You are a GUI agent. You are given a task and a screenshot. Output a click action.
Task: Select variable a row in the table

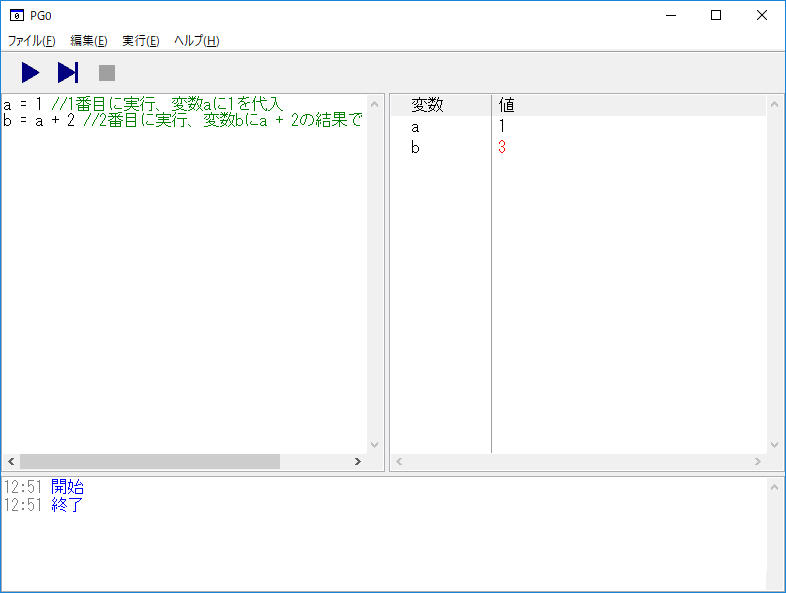(578, 127)
